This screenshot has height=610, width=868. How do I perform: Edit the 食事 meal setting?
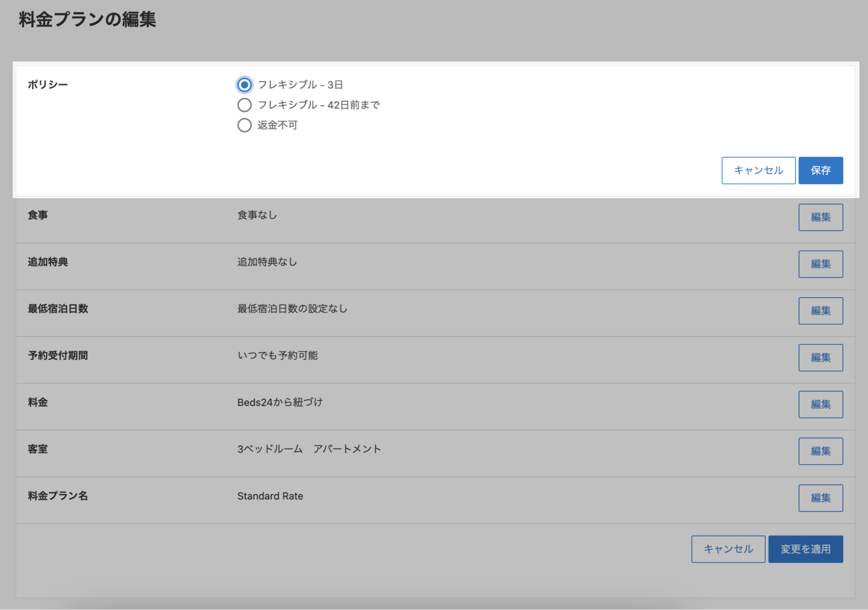pos(820,217)
